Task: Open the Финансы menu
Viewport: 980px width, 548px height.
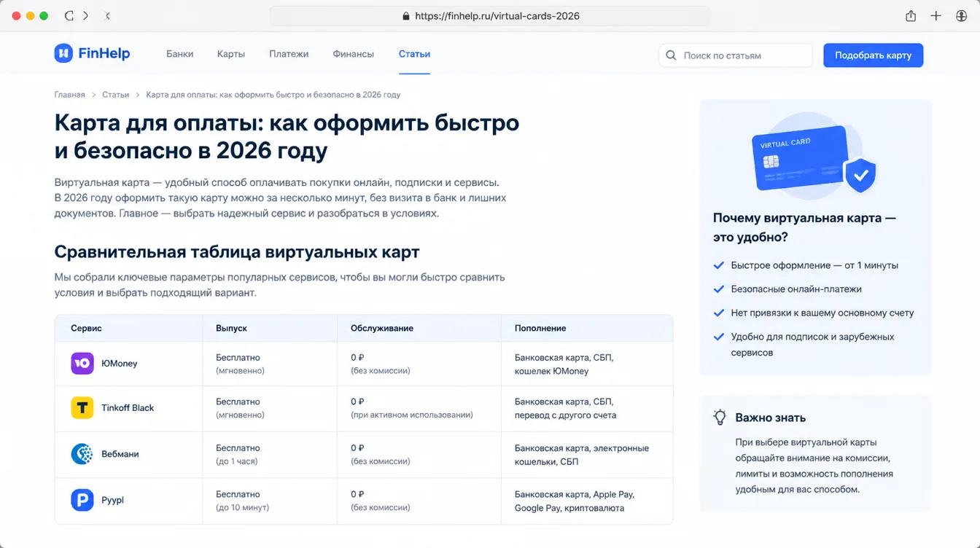Action: [354, 54]
